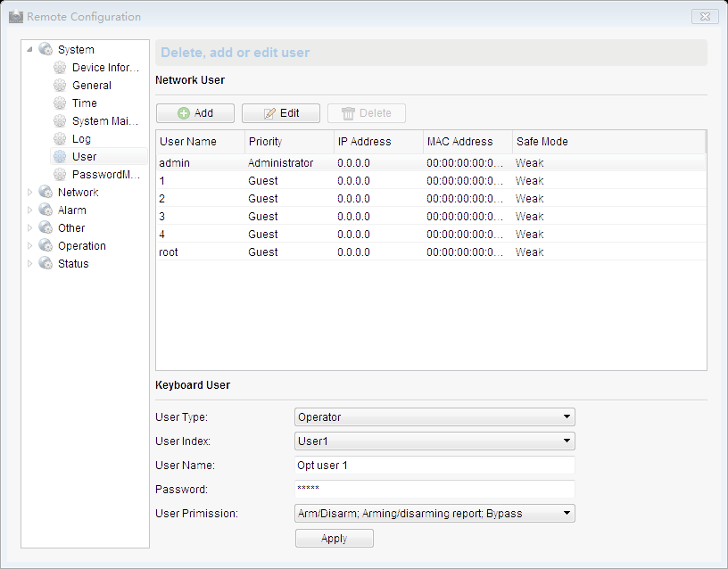The height and width of the screenshot is (569, 728).
Task: Click the green plus icon on Add
Action: [x=184, y=113]
